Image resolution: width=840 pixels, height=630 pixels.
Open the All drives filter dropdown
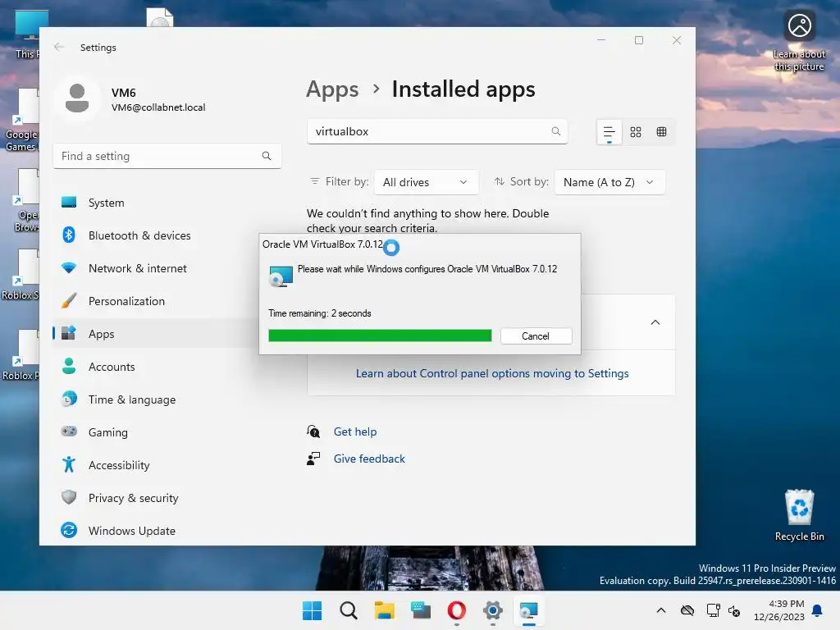(426, 182)
